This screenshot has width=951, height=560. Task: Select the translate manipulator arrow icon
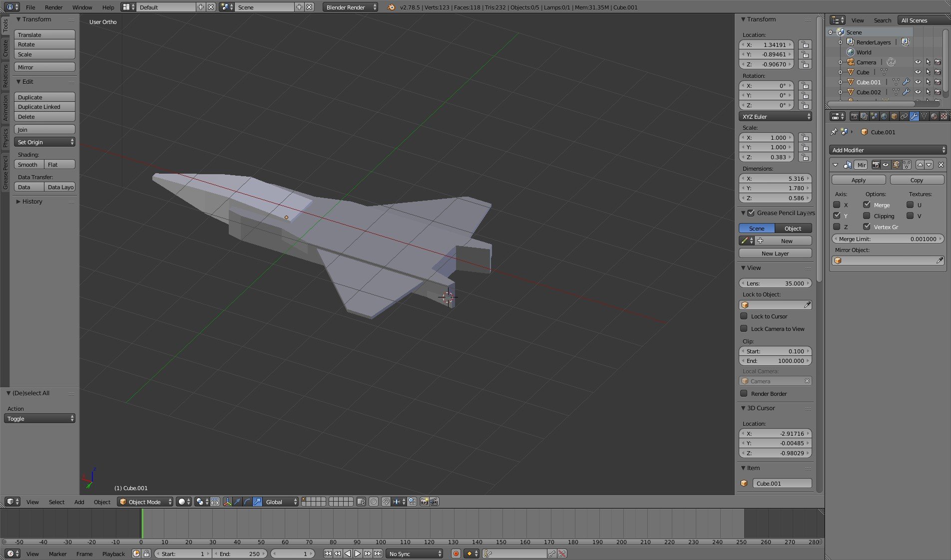237,502
